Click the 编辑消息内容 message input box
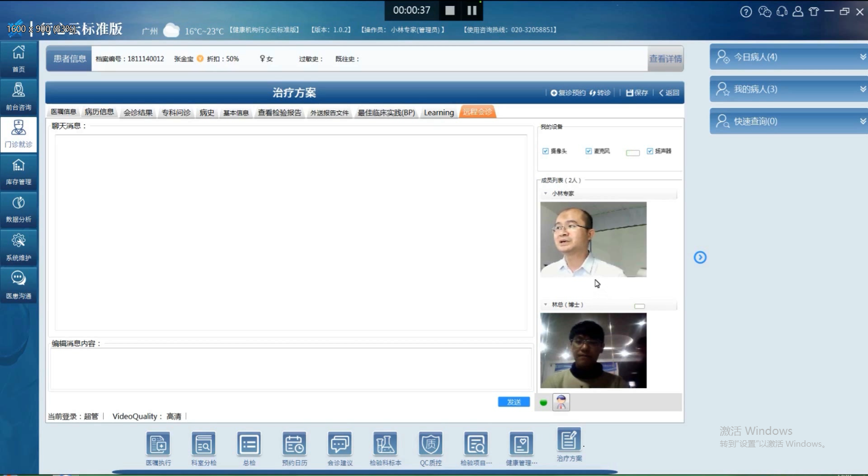The height and width of the screenshot is (476, 868). [x=291, y=369]
